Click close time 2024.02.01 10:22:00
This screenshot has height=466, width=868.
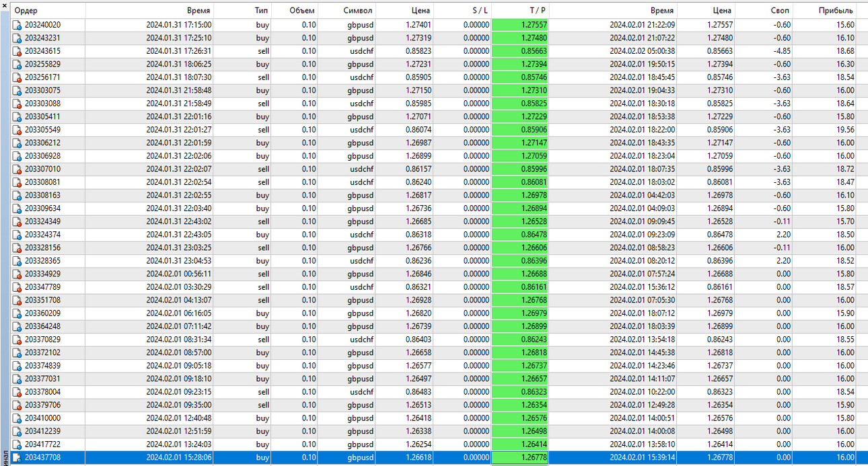643,392
